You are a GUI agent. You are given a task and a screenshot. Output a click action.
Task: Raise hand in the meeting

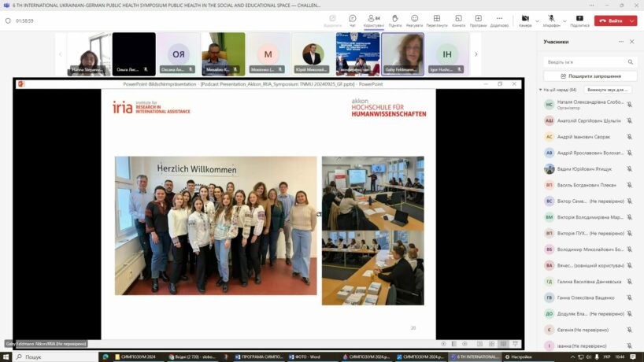coord(394,20)
